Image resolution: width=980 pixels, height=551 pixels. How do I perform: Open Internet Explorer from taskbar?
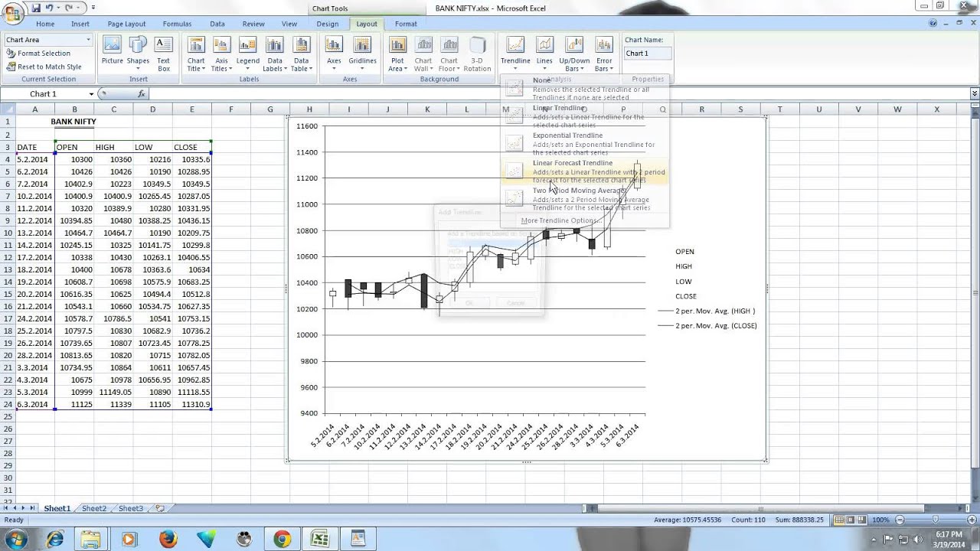pyautogui.click(x=55, y=540)
